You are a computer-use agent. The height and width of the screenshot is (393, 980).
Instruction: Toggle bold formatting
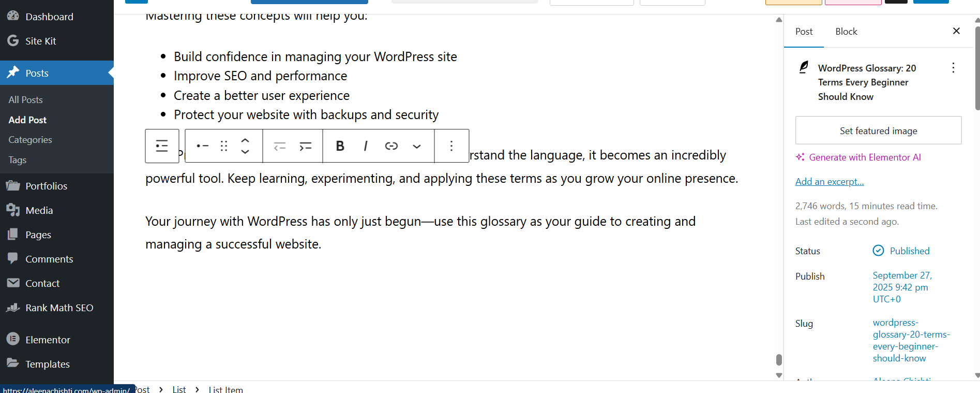tap(340, 146)
